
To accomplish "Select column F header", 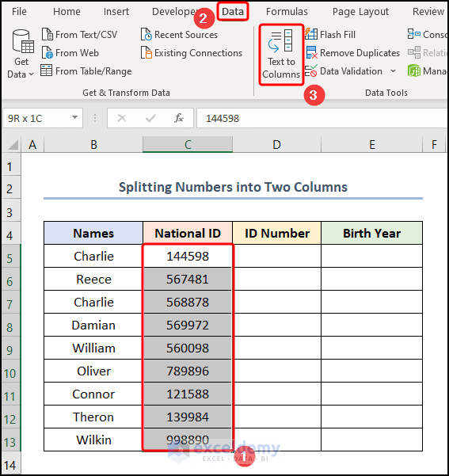I will [x=435, y=144].
